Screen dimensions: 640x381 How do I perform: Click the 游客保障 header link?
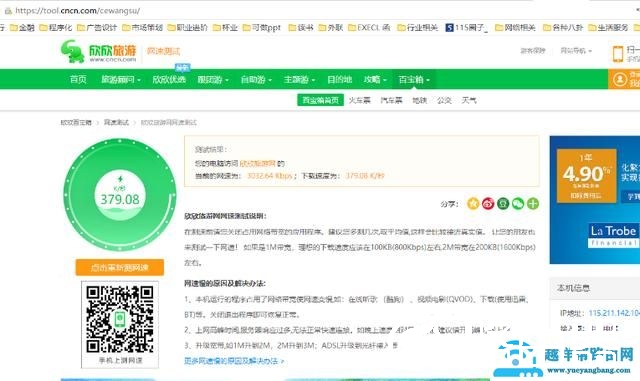pyautogui.click(x=533, y=51)
